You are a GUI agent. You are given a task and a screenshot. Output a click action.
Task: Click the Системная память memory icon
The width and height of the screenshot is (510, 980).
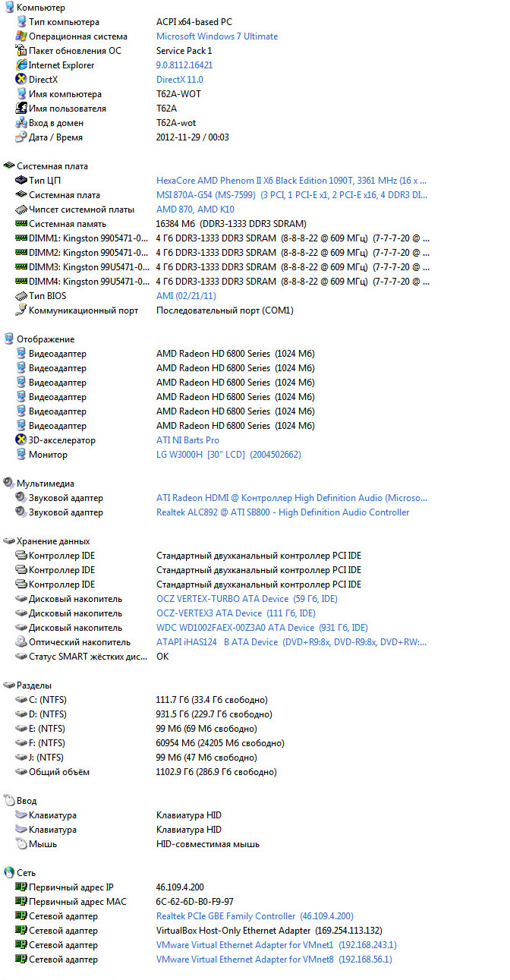[21, 224]
